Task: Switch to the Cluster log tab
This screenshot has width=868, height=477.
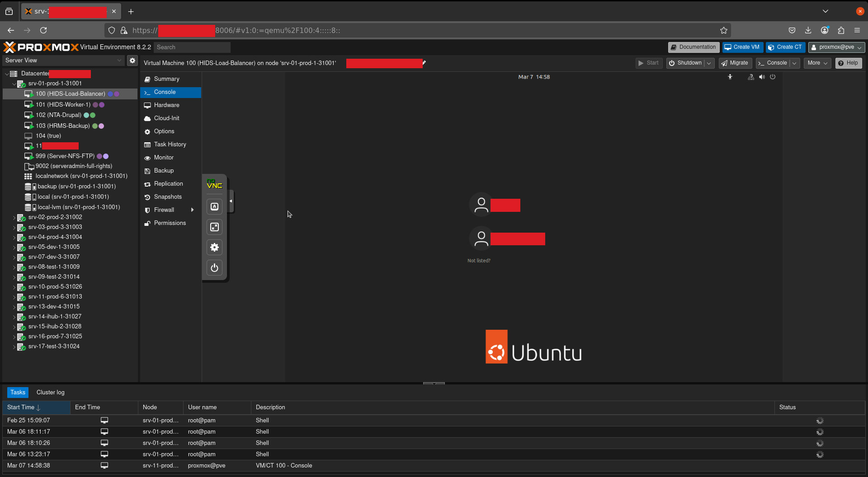Action: pyautogui.click(x=51, y=393)
